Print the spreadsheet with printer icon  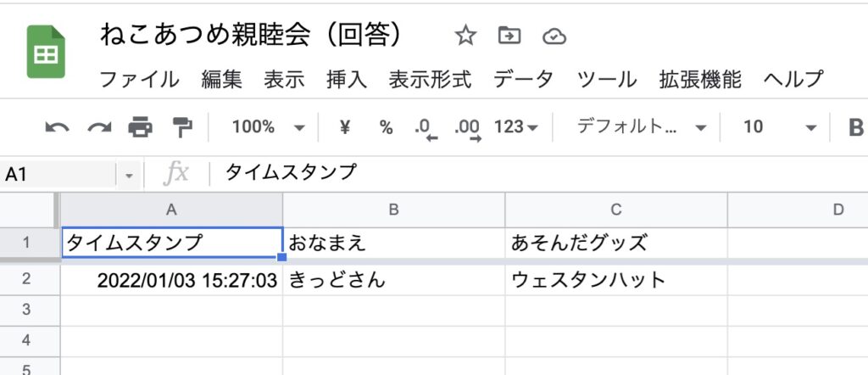click(x=141, y=128)
